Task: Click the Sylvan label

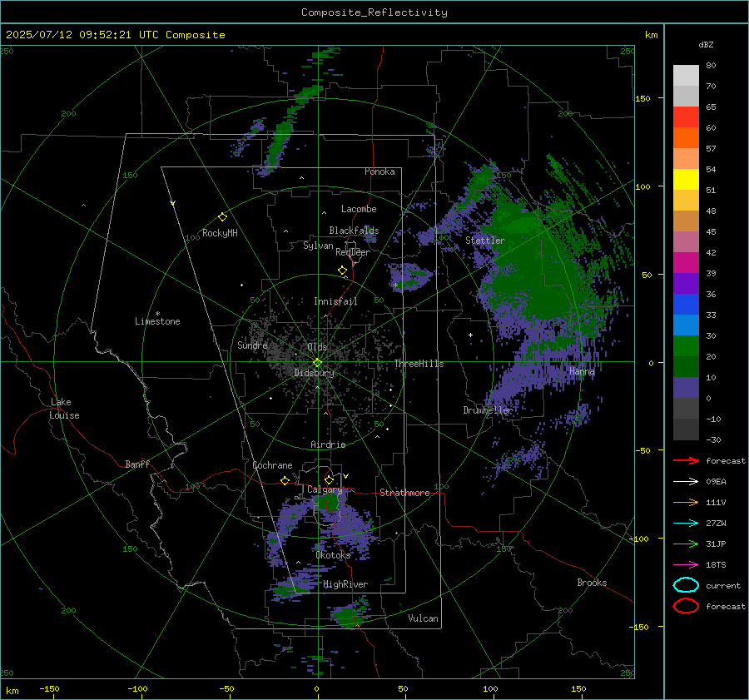Action: point(318,246)
